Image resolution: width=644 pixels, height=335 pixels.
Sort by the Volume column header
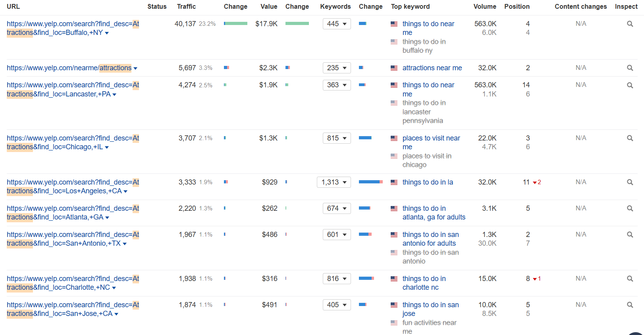click(485, 6)
